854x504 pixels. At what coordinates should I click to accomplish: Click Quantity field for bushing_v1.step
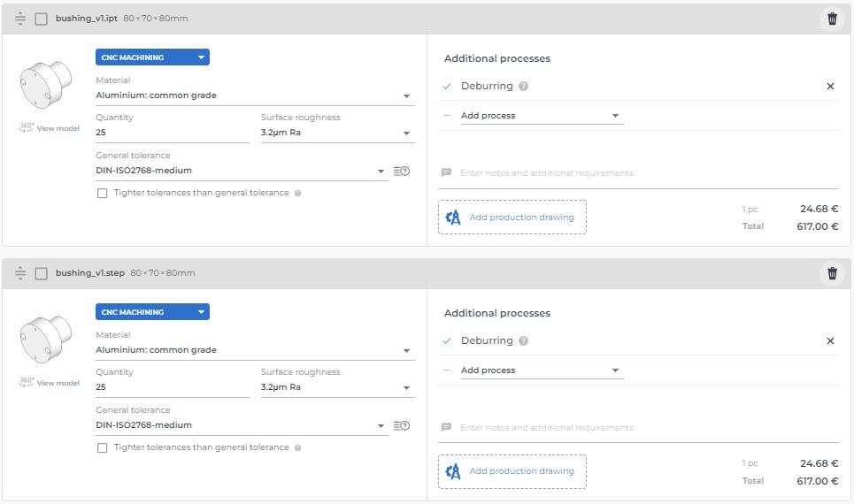172,387
